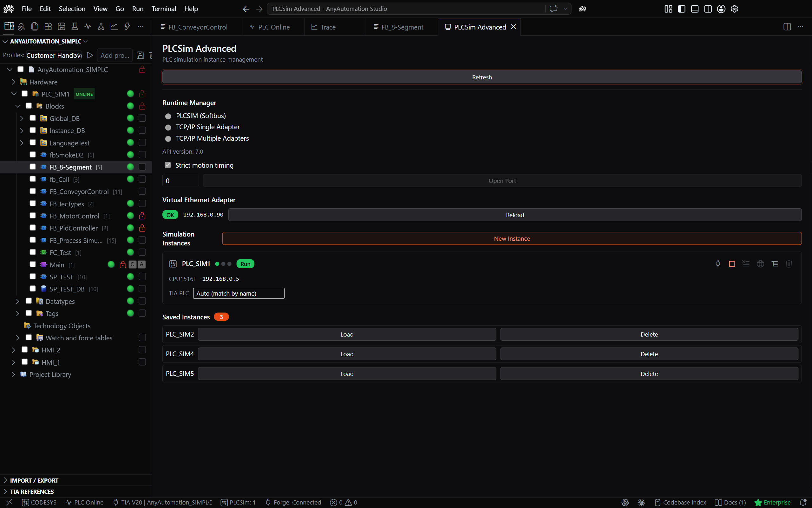
Task: Toggle the primary sidebar layout icon
Action: coord(681,9)
